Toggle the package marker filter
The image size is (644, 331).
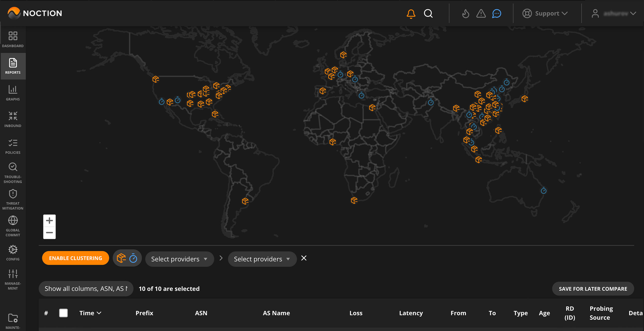tap(122, 258)
